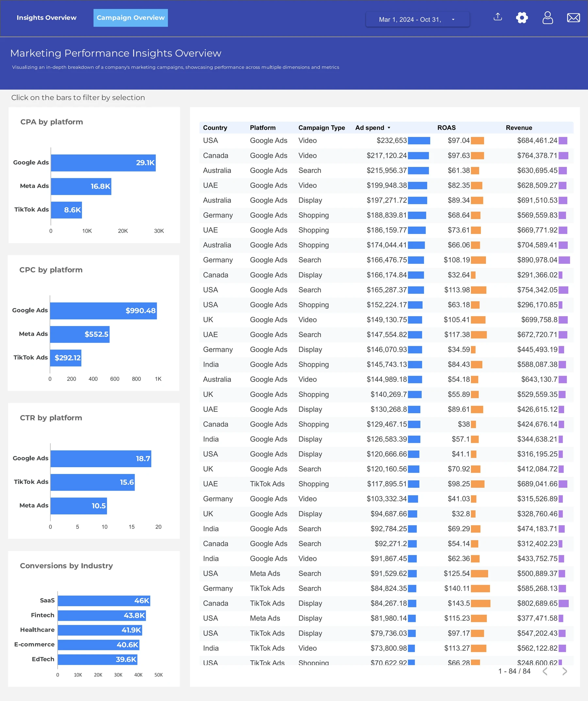Click the $764,378.71 revenue cell
The width and height of the screenshot is (588, 701).
(537, 155)
